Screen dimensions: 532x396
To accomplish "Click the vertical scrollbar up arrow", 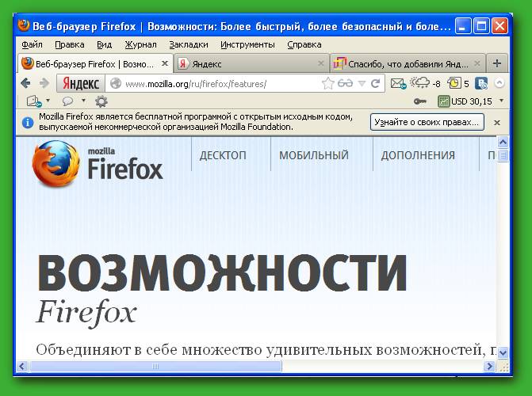I will pyautogui.click(x=503, y=142).
